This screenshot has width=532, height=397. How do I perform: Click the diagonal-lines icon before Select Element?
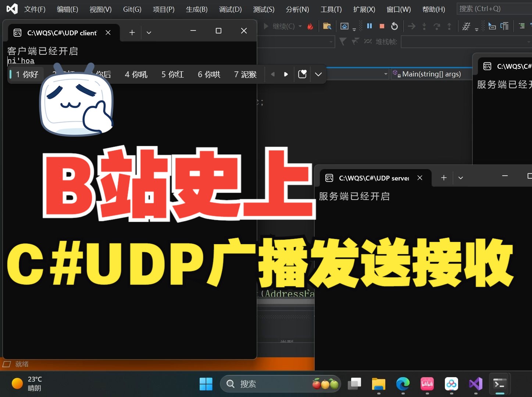tap(466, 26)
